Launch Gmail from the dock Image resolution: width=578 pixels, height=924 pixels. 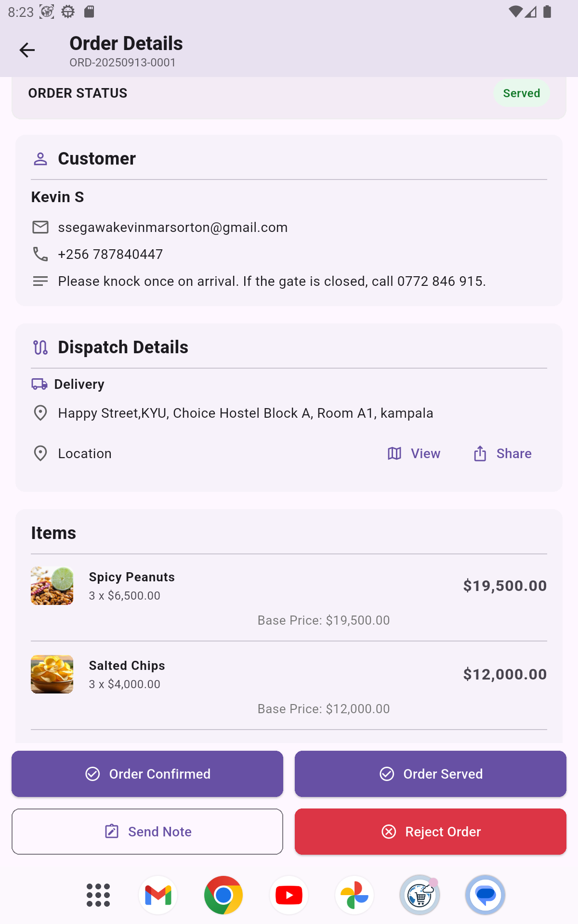(x=158, y=895)
